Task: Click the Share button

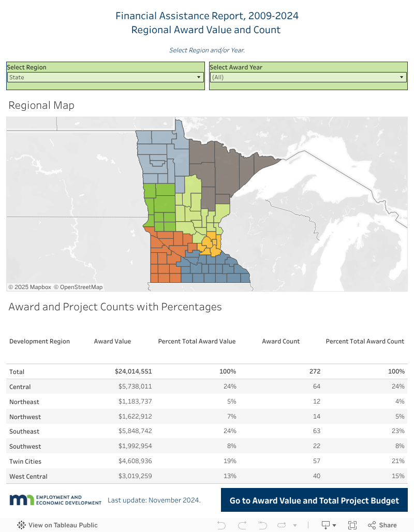Action: point(382,525)
